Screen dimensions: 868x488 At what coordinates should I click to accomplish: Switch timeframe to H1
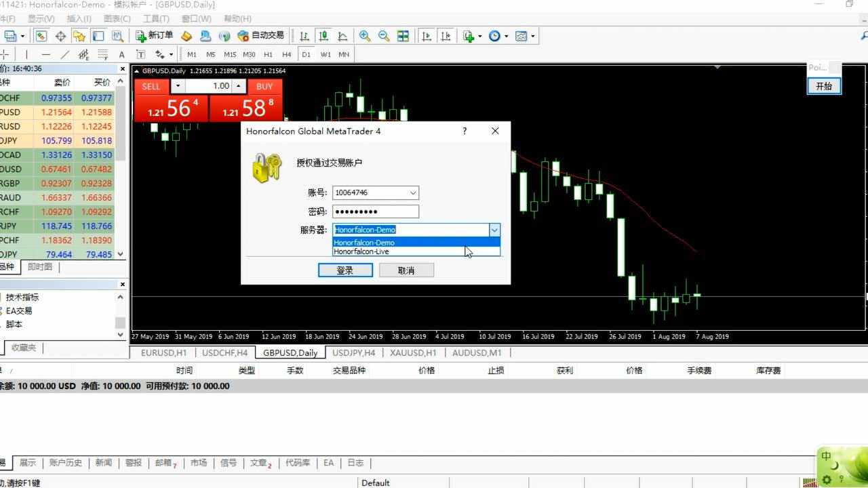pos(268,54)
